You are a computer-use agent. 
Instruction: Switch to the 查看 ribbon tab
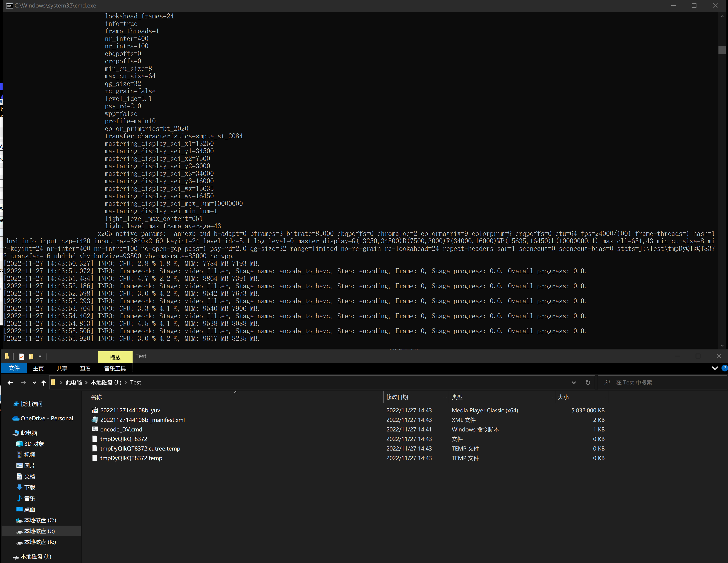pyautogui.click(x=85, y=368)
